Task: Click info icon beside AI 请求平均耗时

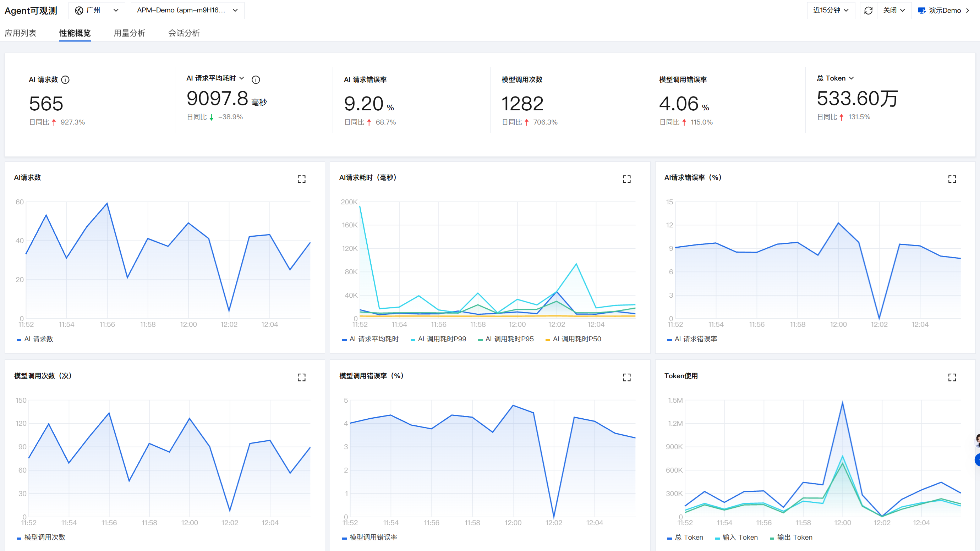Action: pyautogui.click(x=256, y=79)
